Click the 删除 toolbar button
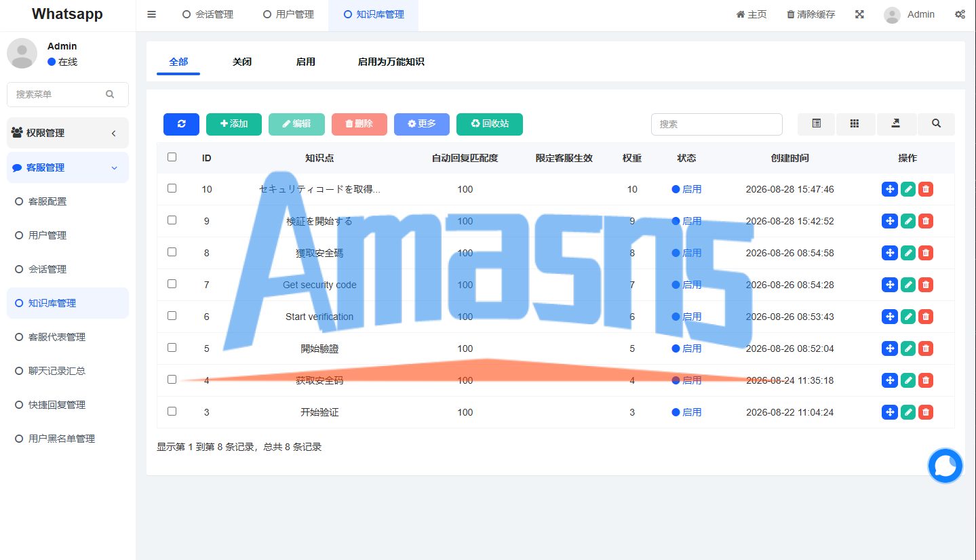Image resolution: width=976 pixels, height=560 pixels. coord(359,124)
